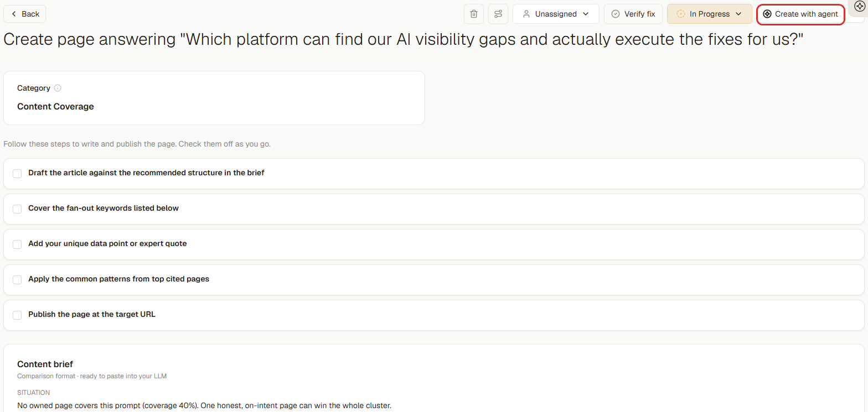
Task: Launch Create with agent
Action: pos(800,14)
